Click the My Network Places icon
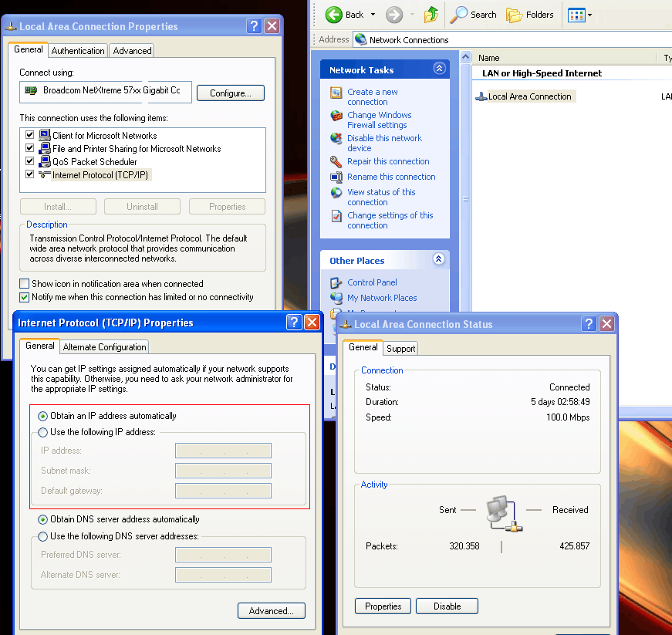Screen dimensions: 672x635 (x=336, y=298)
